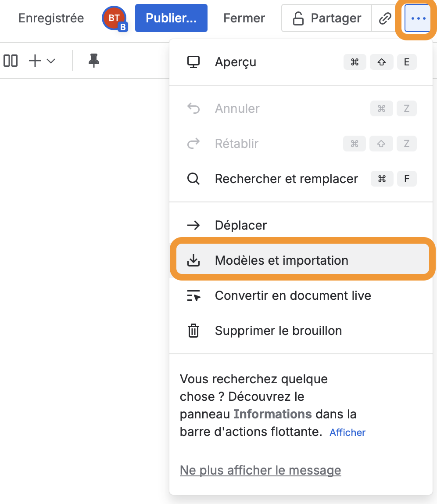Open the BT user avatar
This screenshot has height=504, width=437.
click(114, 19)
